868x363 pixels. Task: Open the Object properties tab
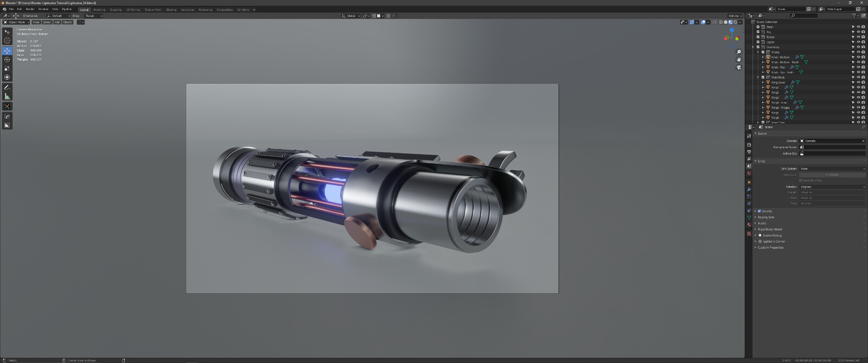click(x=749, y=182)
